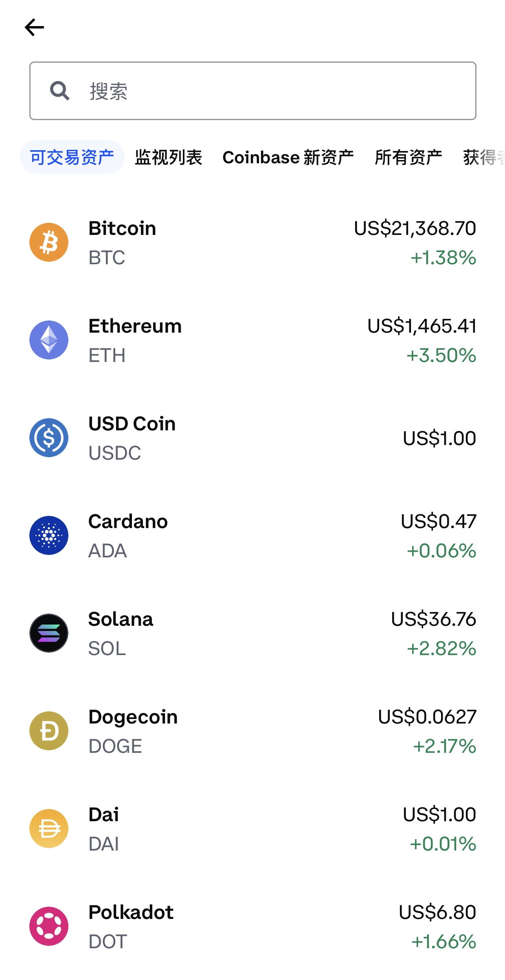Switch to the 监视列表 tab

click(169, 157)
